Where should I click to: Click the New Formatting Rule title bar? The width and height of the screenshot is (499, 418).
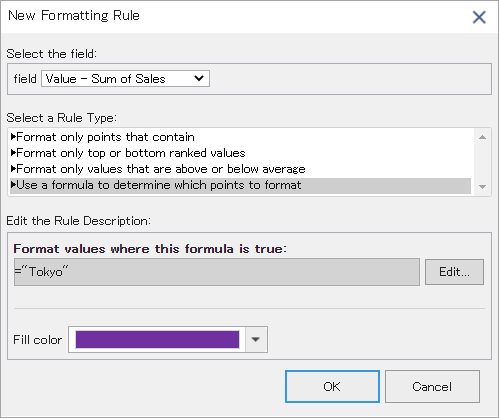(233, 16)
